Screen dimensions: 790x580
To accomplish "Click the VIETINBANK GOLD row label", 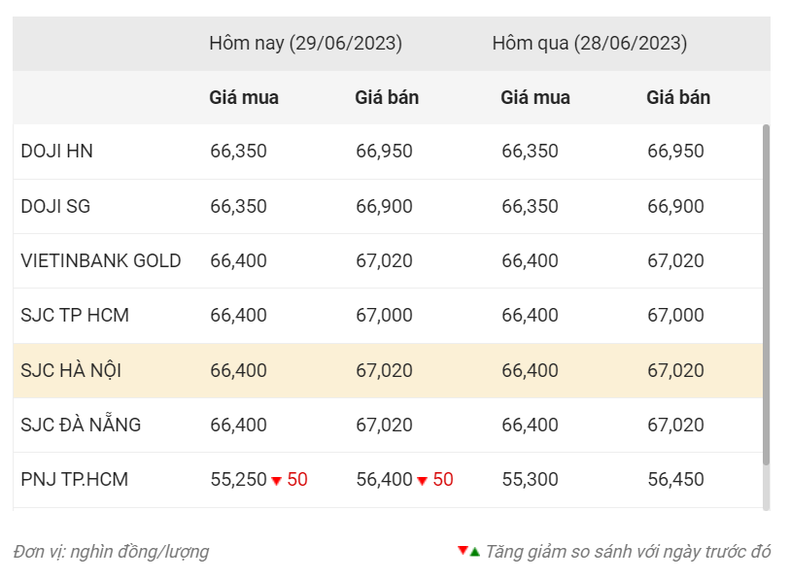I will 101,261.
